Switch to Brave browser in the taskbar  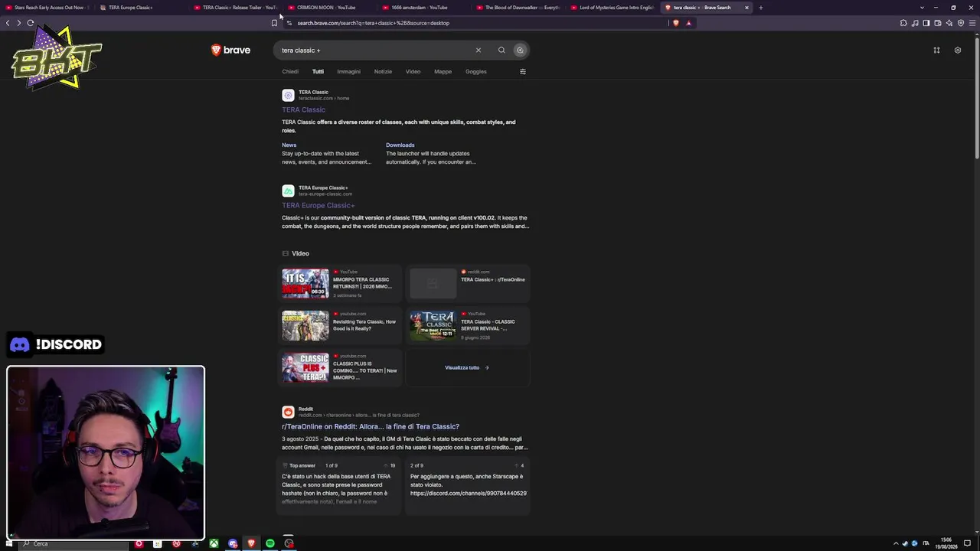pos(251,544)
